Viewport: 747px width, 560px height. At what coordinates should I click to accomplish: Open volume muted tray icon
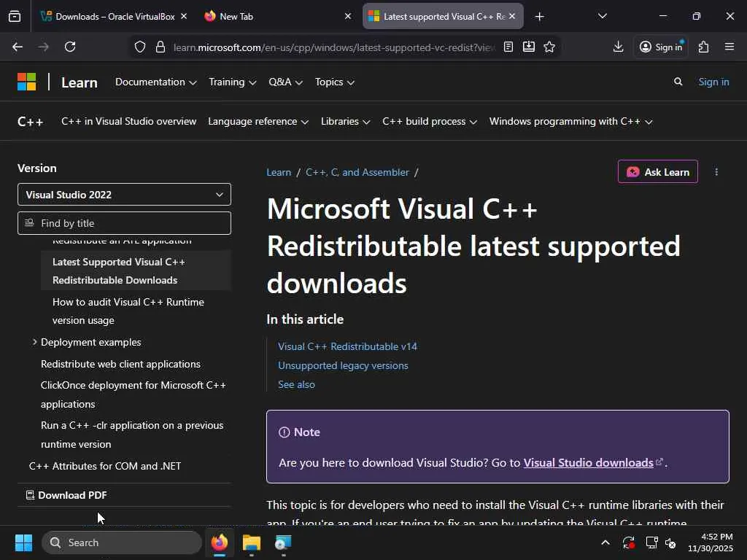671,542
